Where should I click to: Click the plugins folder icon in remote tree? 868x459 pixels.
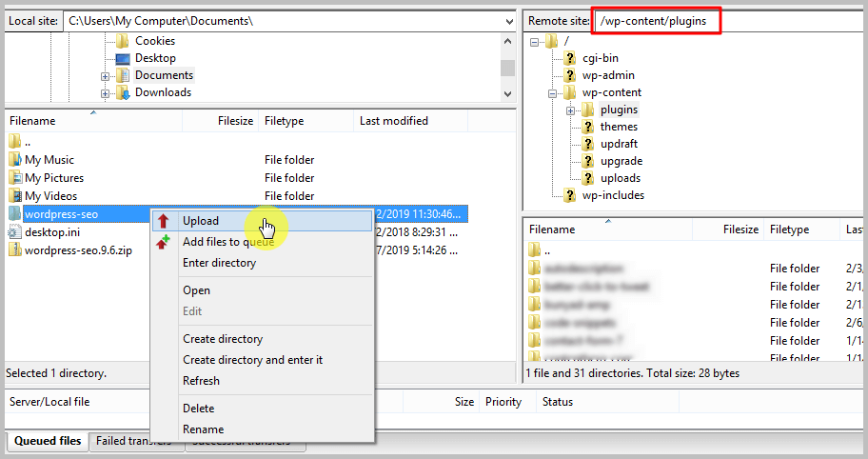[588, 110]
